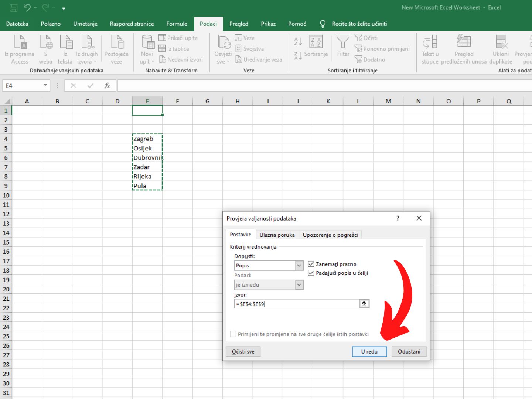Open Svojstva connection properties
Screen dimensions: 532x399
click(x=249, y=48)
